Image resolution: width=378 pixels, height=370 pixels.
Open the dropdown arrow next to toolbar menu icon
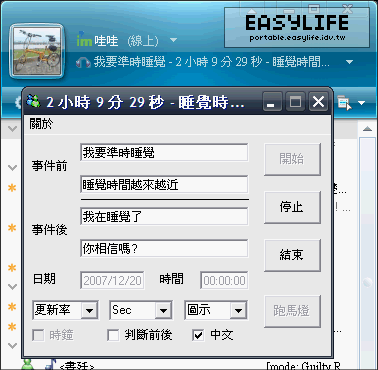tap(362, 103)
